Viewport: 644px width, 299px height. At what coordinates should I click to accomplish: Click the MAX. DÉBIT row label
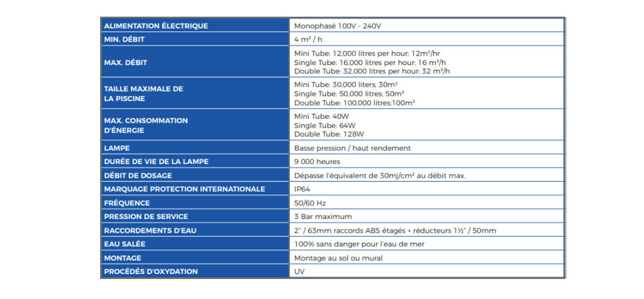pyautogui.click(x=126, y=62)
